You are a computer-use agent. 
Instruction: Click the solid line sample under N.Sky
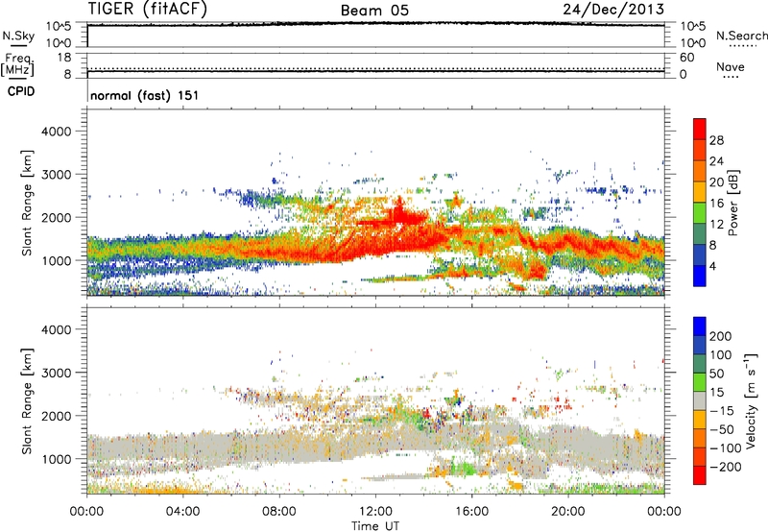point(17,45)
